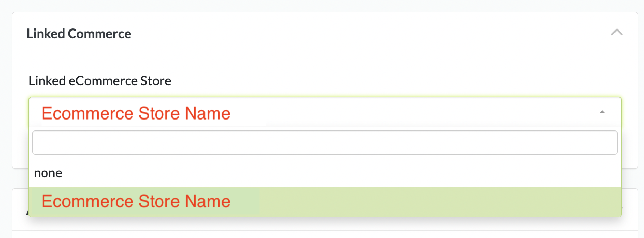This screenshot has width=644, height=238.
Task: Click the small triangle icon in select
Action: coord(602,112)
